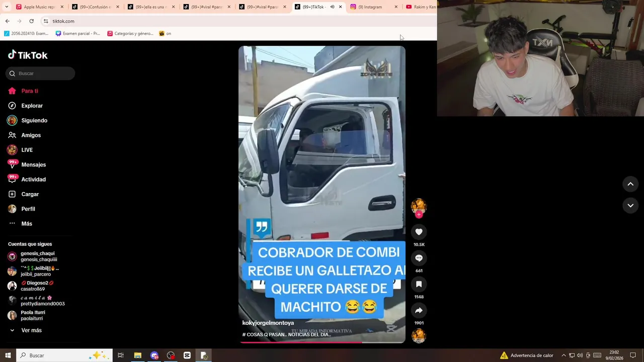The width and height of the screenshot is (644, 362).
Task: Go forward in browser history
Action: click(19, 21)
